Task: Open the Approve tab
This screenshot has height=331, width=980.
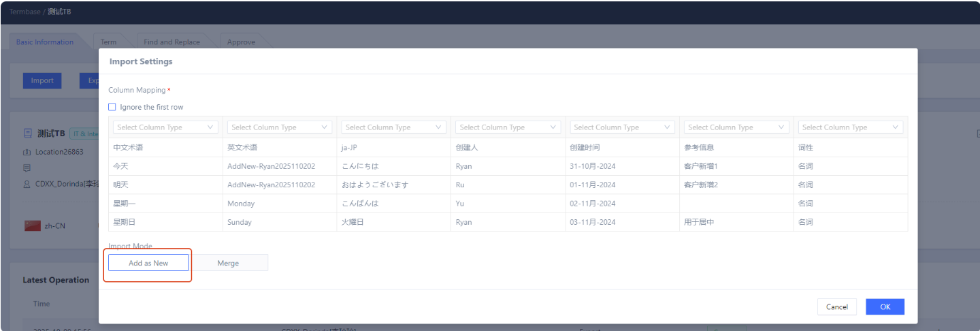Action: coord(241,42)
